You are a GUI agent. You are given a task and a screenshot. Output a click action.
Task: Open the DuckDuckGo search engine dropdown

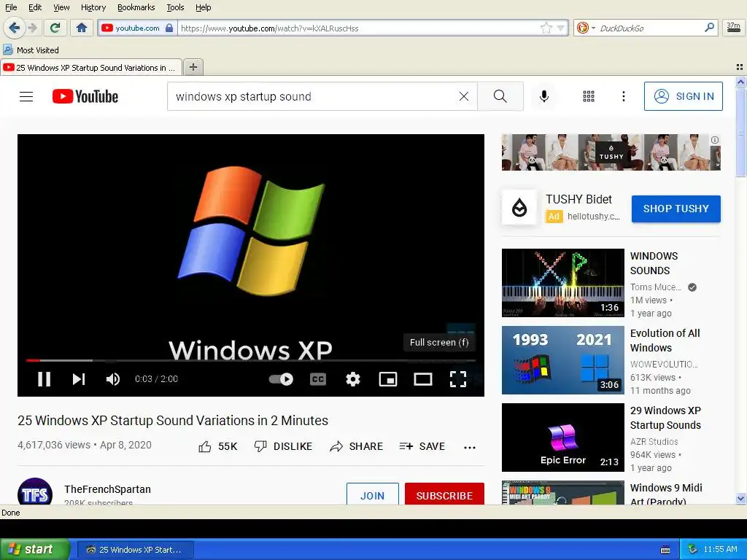pyautogui.click(x=585, y=28)
